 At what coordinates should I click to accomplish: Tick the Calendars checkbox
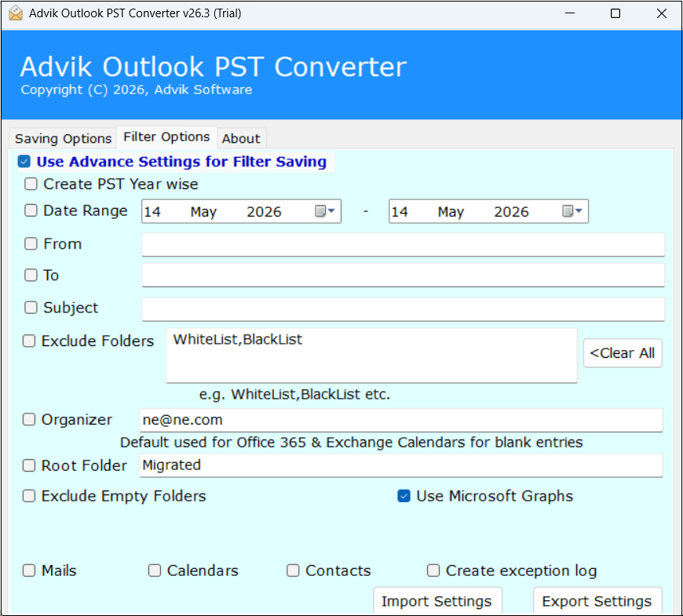[x=155, y=570]
